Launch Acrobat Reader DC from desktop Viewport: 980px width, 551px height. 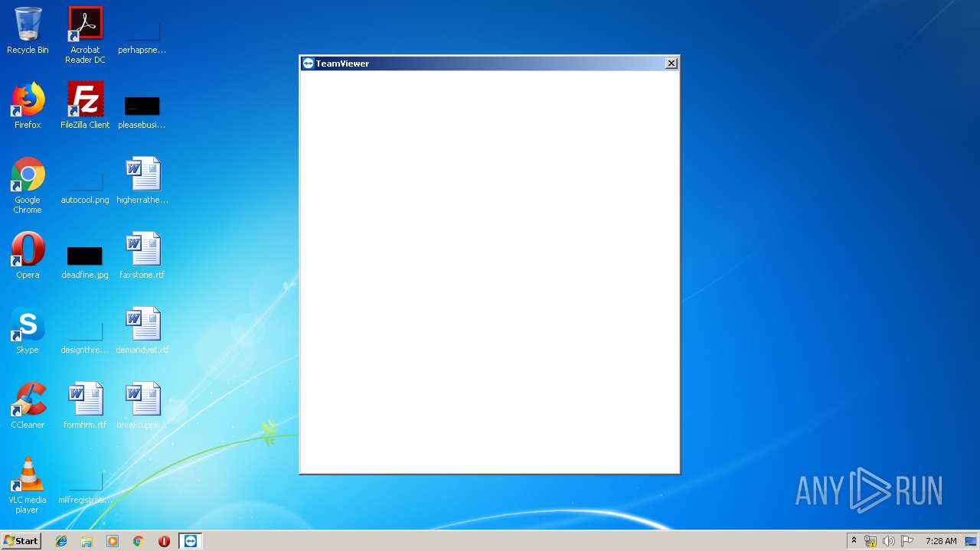(x=85, y=35)
